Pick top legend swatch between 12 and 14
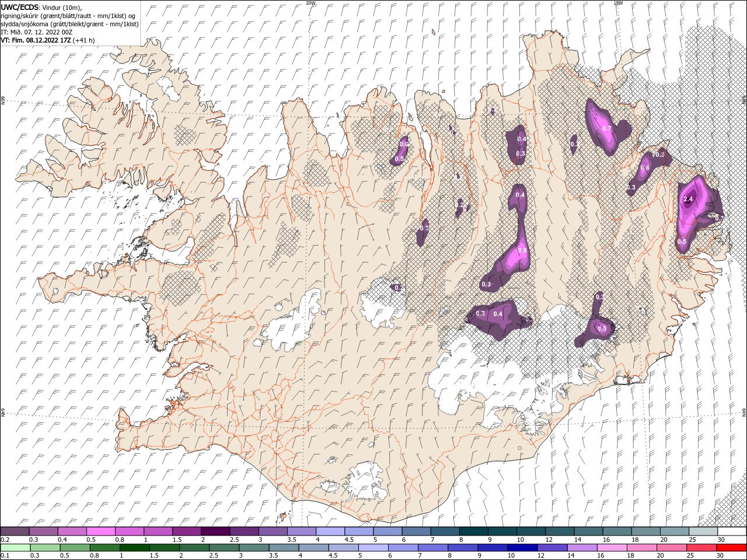The width and height of the screenshot is (747, 560). coord(560,531)
